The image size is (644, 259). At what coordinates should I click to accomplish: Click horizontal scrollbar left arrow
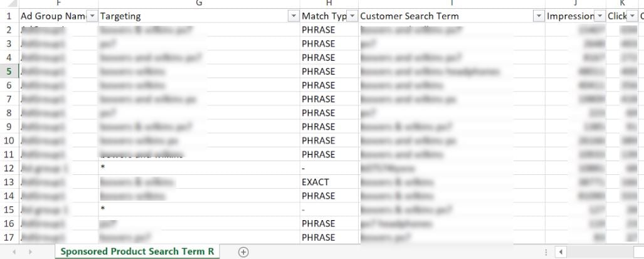pos(561,252)
